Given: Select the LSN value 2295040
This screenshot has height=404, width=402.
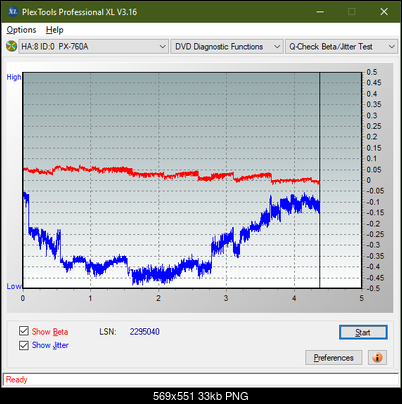Looking at the screenshot, I should (x=145, y=332).
